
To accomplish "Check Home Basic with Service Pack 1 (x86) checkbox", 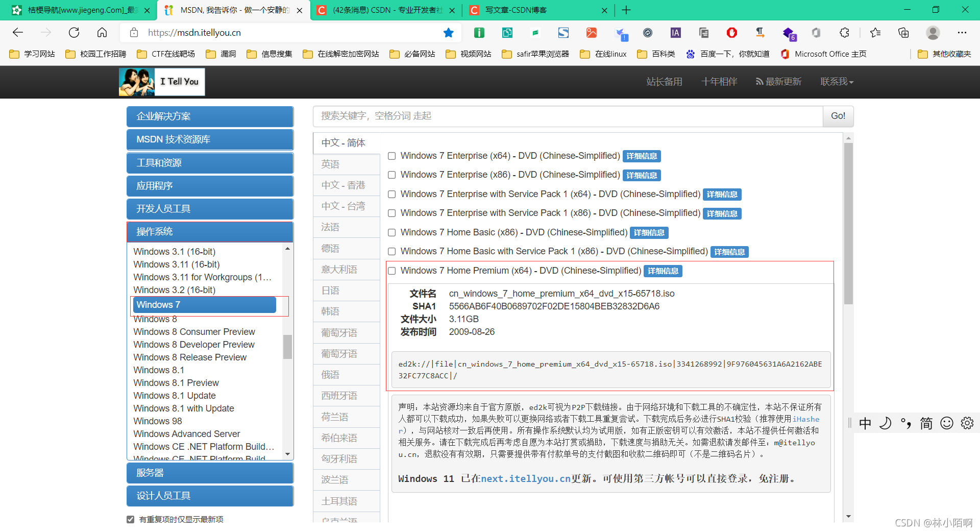I will tap(392, 252).
